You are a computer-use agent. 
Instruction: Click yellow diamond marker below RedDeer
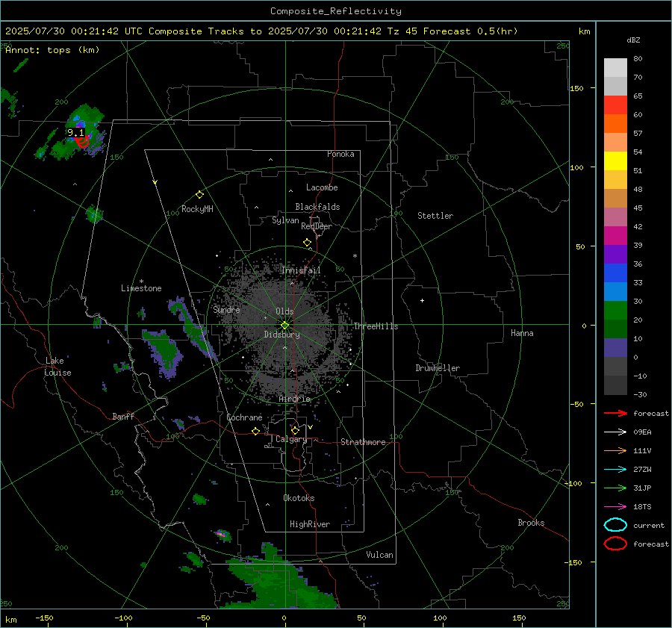pos(307,243)
